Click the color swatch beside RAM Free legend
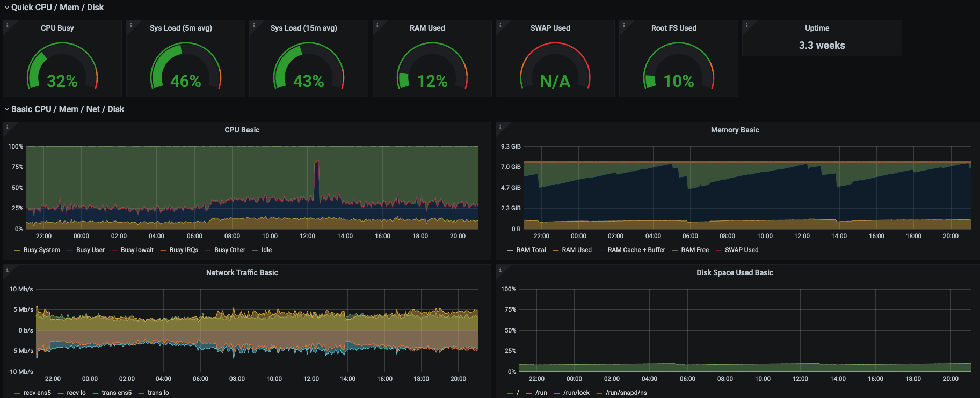 (674, 250)
